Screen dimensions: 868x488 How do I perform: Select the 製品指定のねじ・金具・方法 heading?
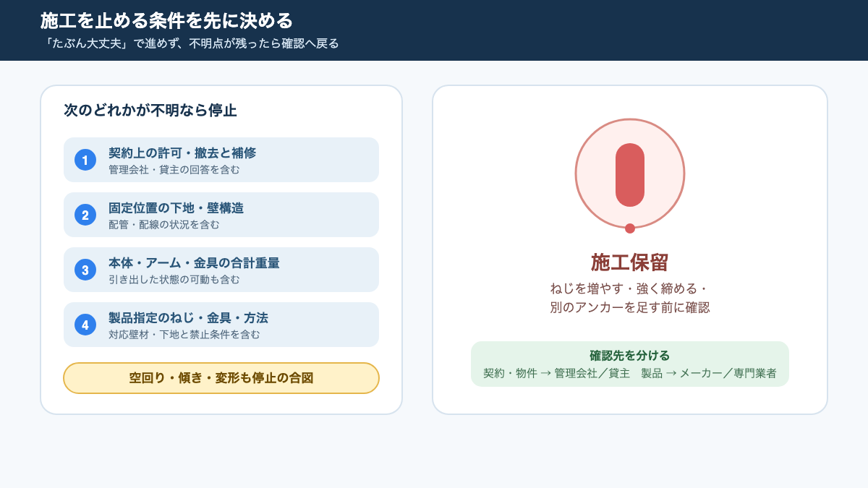(x=188, y=317)
